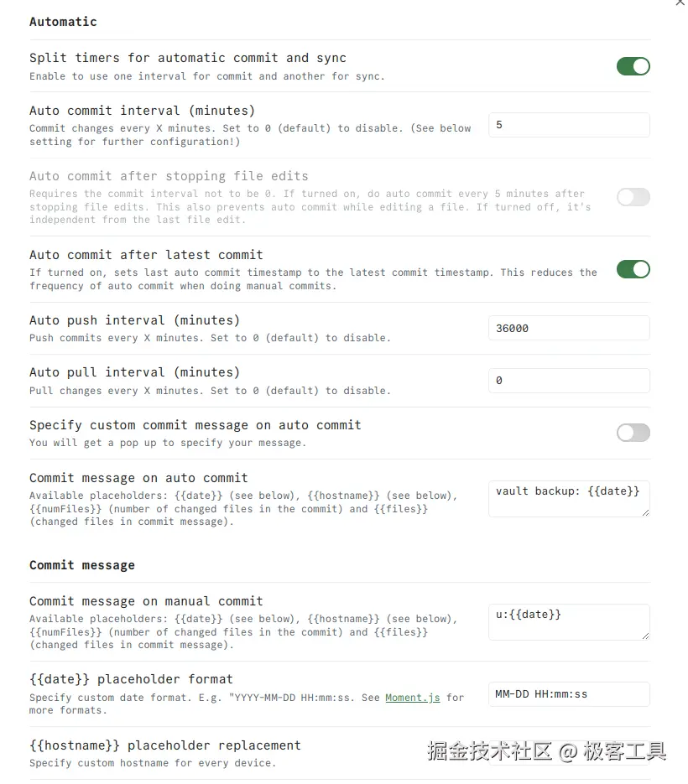Enable auto commit after stopping file edits
The image size is (688, 784).
(x=633, y=197)
